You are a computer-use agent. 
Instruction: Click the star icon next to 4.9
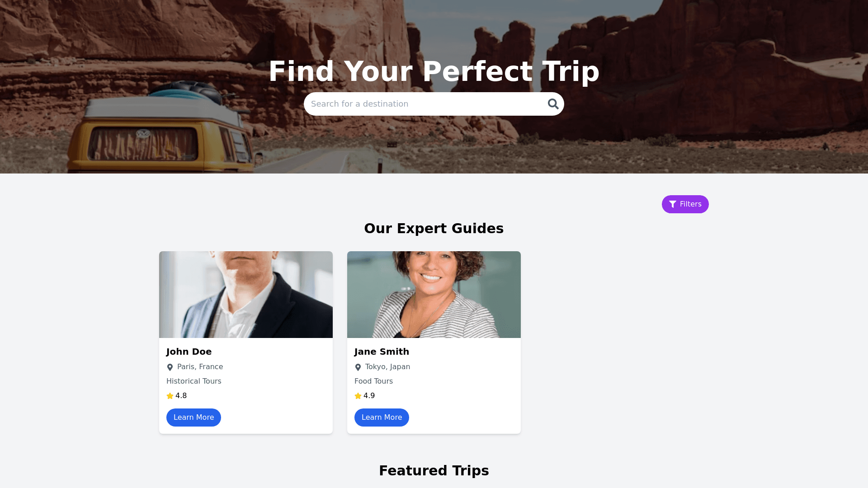click(x=358, y=396)
